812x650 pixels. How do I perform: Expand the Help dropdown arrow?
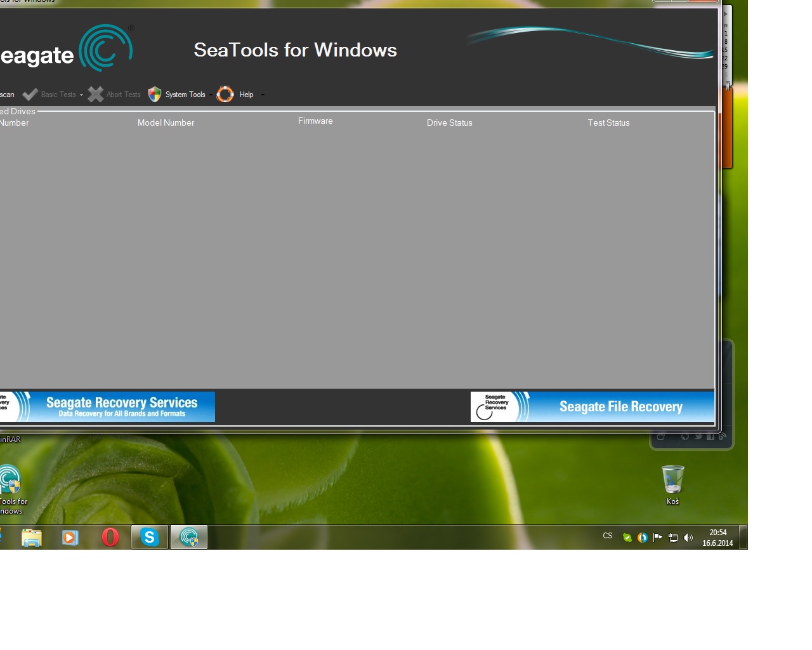click(x=263, y=95)
